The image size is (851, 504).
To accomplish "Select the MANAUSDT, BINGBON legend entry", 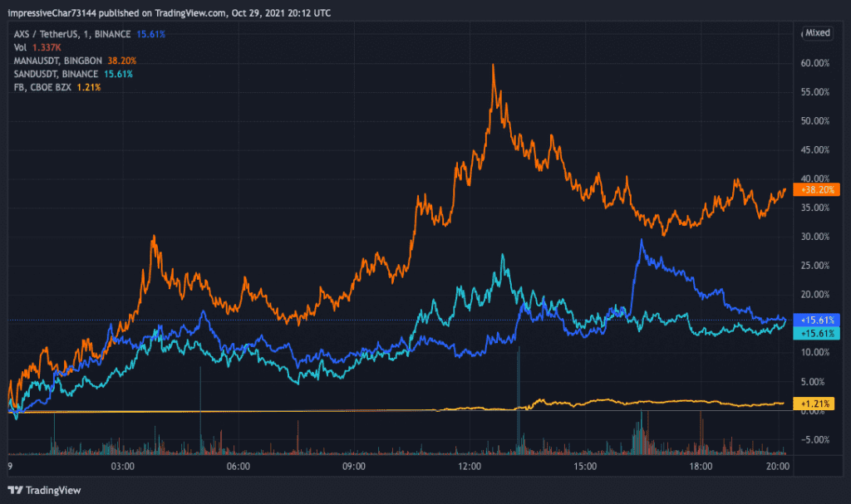I will pos(58,61).
